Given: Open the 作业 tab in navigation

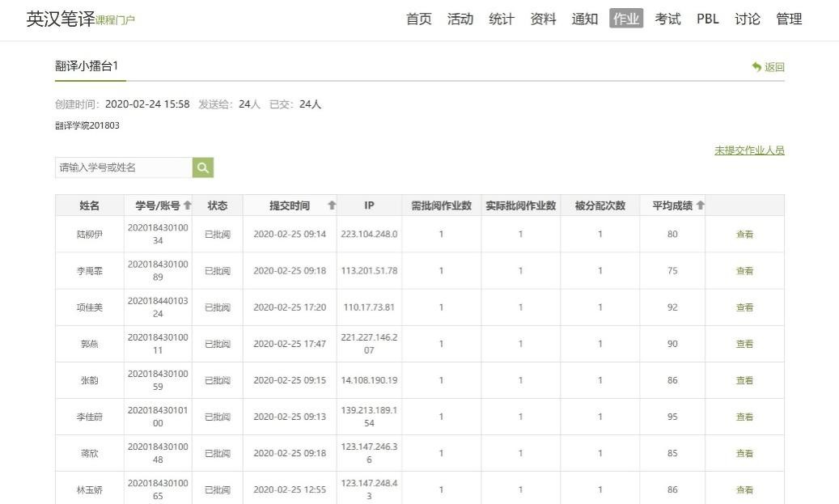Looking at the screenshot, I should [x=625, y=19].
